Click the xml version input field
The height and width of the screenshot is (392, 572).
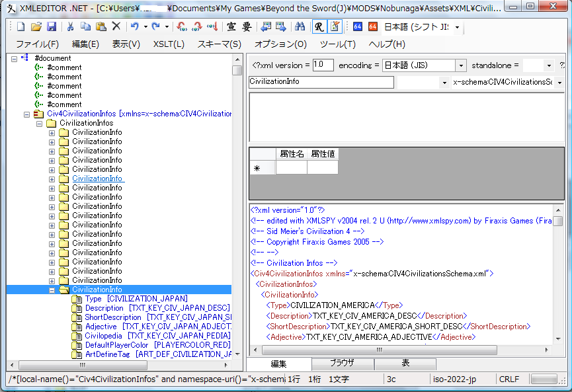coord(323,65)
